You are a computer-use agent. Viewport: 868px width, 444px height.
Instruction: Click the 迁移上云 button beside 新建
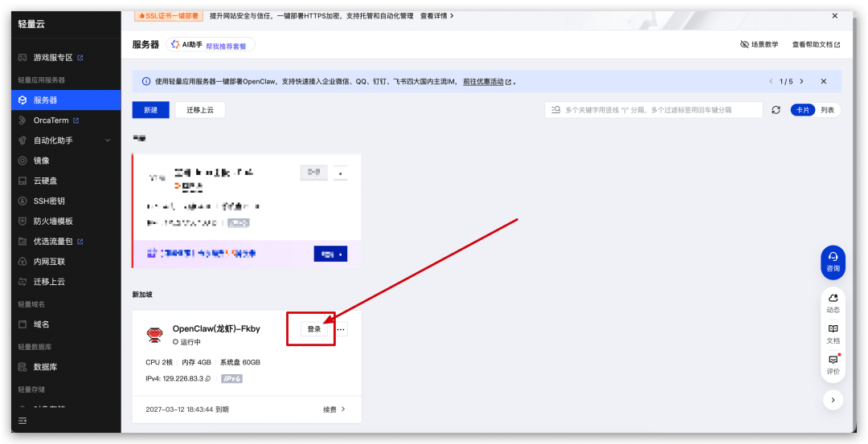pyautogui.click(x=200, y=110)
